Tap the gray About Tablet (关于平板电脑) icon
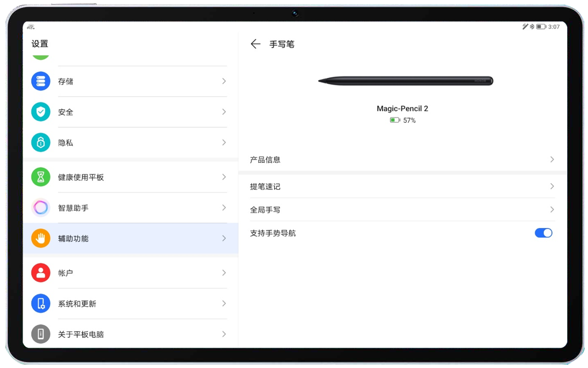This screenshot has height=368, width=588. (x=41, y=334)
